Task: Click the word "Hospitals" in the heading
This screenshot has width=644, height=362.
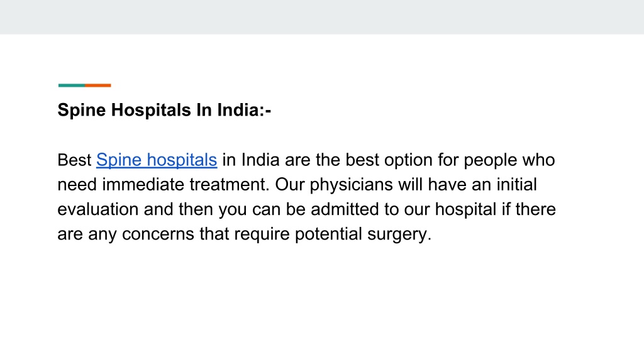Action: [x=151, y=110]
